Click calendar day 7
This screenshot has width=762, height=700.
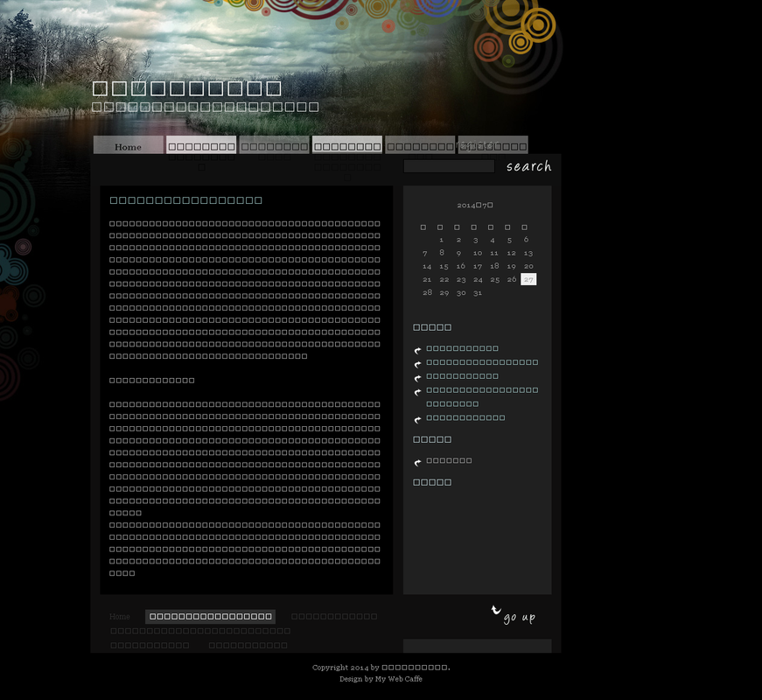pyautogui.click(x=424, y=253)
